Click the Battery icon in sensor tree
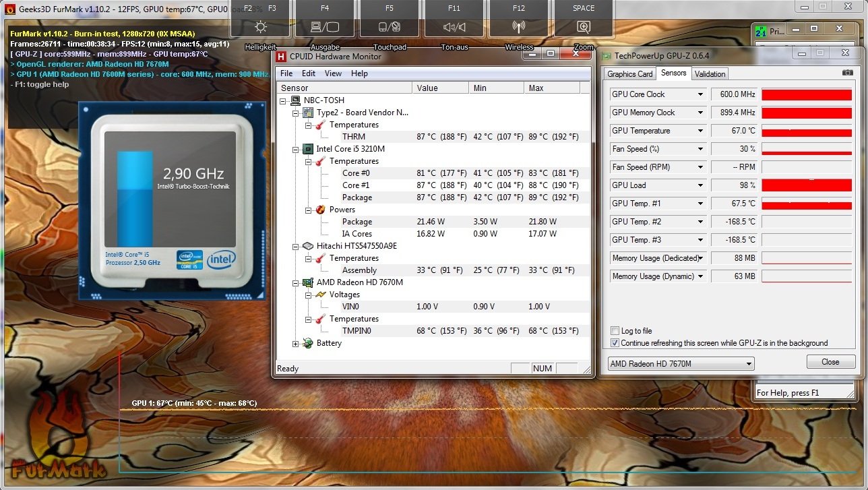 click(308, 343)
